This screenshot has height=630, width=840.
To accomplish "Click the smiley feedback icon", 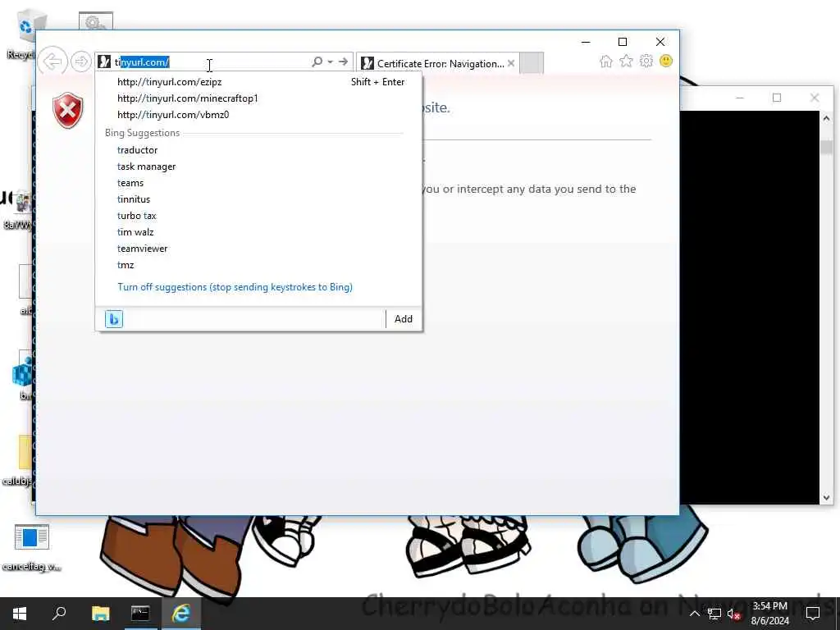I will coord(666,61).
